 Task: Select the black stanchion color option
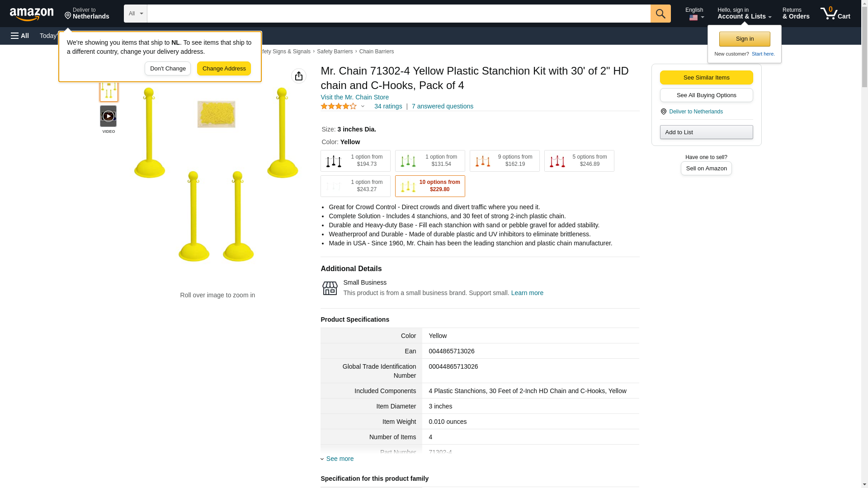(355, 161)
